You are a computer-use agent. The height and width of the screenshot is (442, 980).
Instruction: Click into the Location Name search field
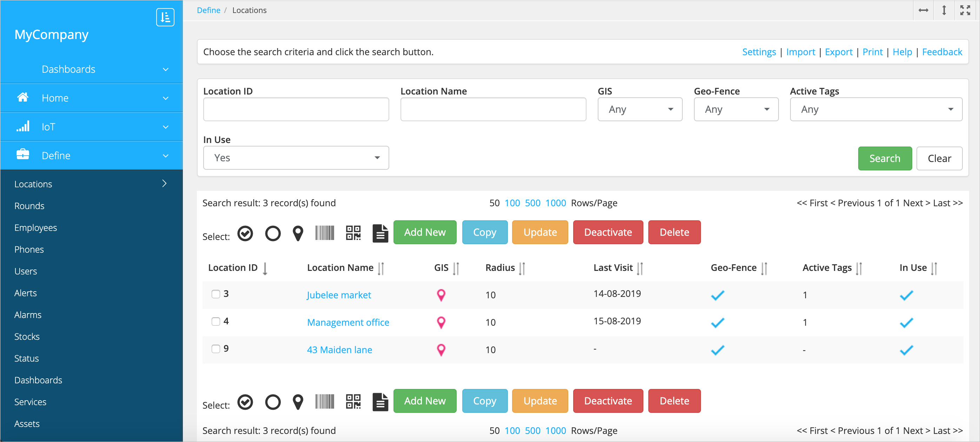[493, 109]
